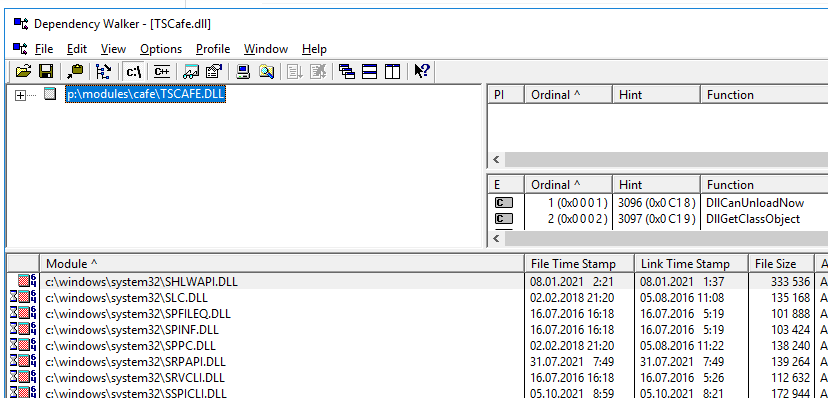Image resolution: width=828 pixels, height=398 pixels.
Task: Open the Options menu
Action: tap(161, 49)
